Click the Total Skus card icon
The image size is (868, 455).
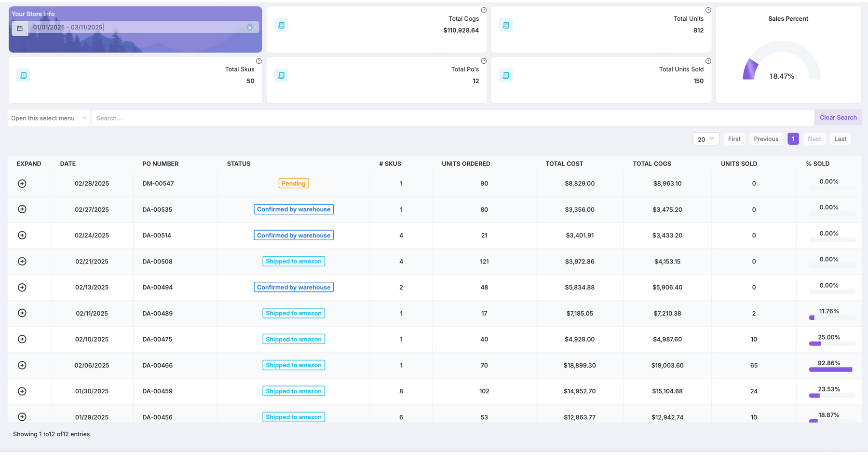(23, 75)
